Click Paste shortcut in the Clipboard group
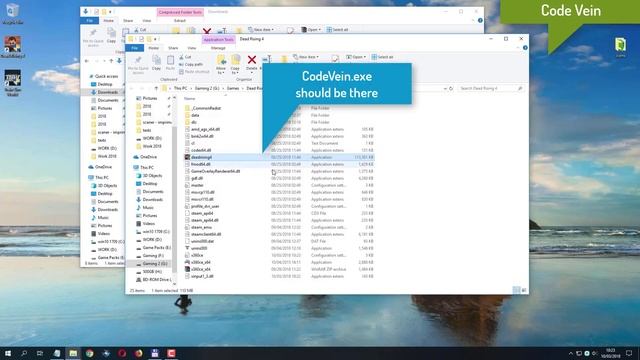 (194, 72)
